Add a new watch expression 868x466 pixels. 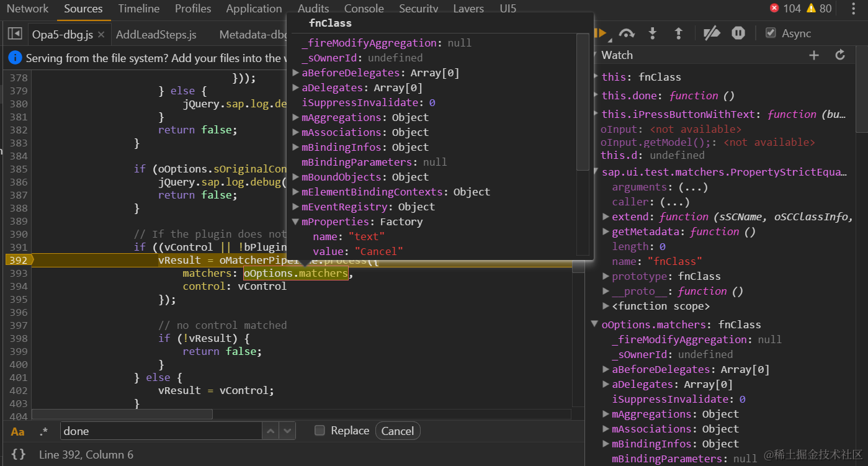814,55
